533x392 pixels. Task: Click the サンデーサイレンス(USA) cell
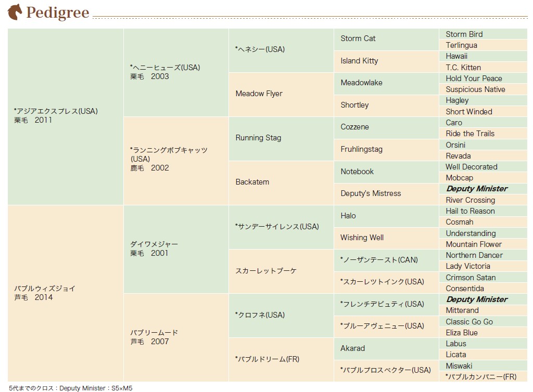pos(281,227)
